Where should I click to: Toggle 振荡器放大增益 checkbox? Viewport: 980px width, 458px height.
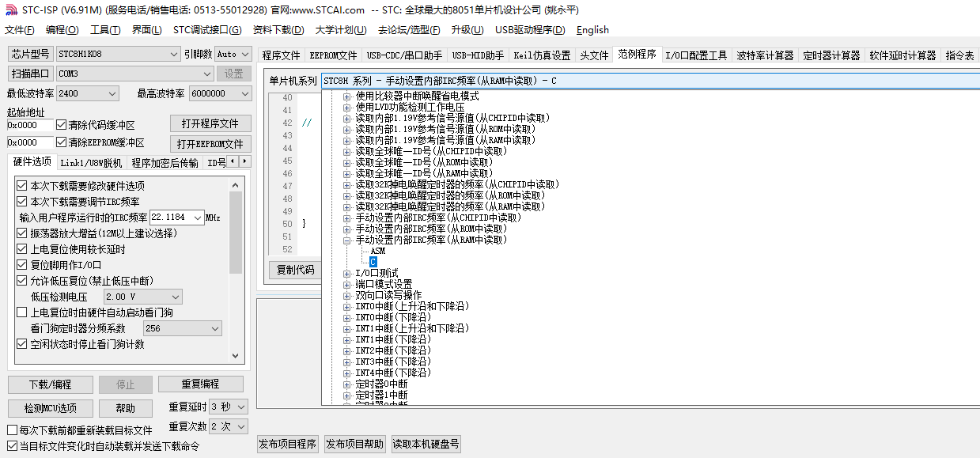(x=22, y=233)
